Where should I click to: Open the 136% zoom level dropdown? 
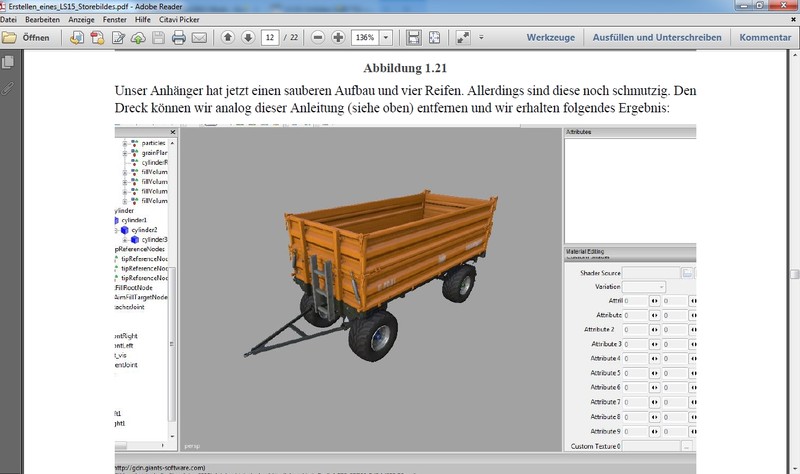point(386,38)
